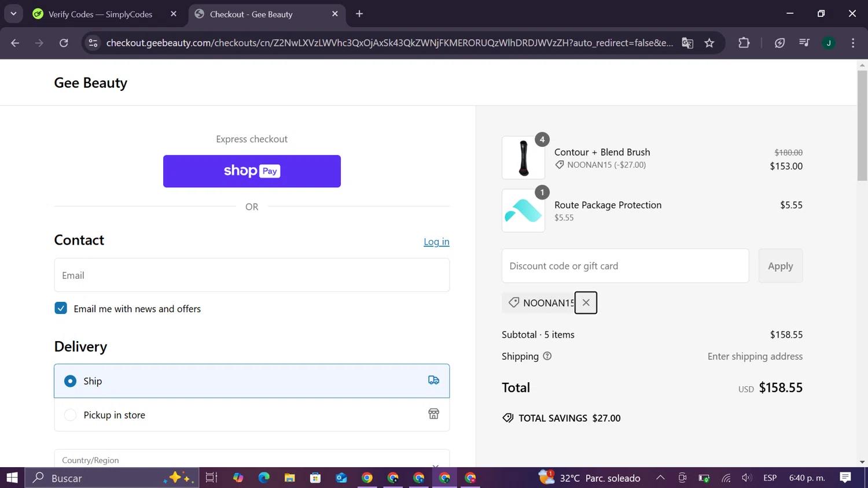Open the weather widget 32°C Parc. soleado

590,478
